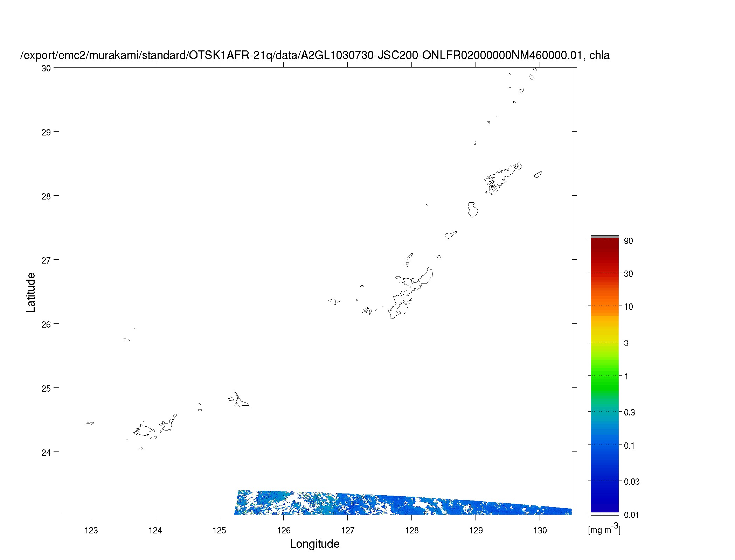Click colorbar label 30
Image resolution: width=735 pixels, height=560 pixels.
[629, 274]
